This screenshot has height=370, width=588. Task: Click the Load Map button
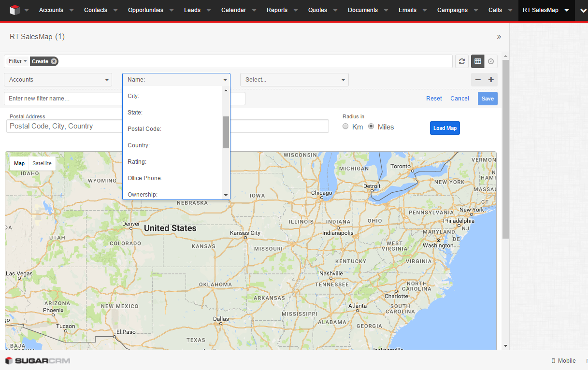tap(445, 128)
